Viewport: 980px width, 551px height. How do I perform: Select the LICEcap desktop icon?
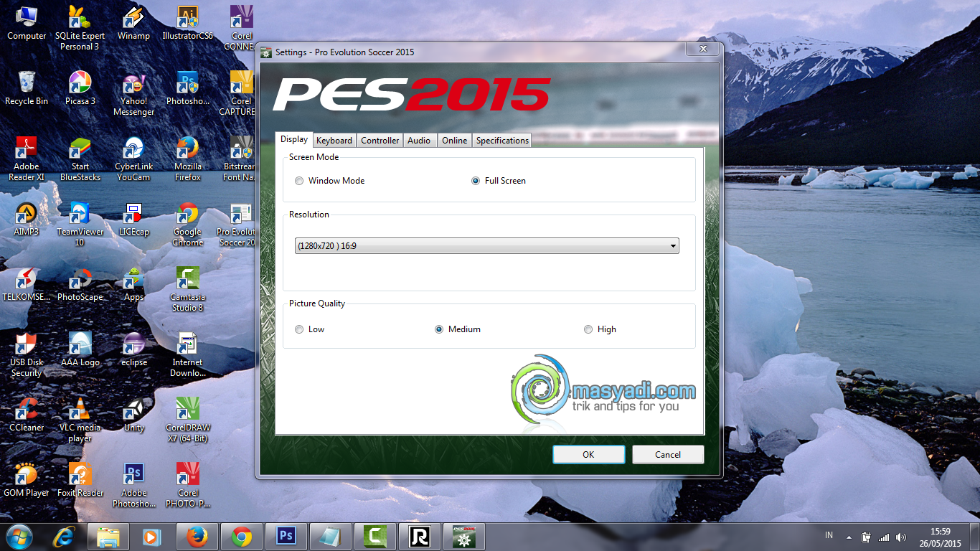pyautogui.click(x=133, y=220)
